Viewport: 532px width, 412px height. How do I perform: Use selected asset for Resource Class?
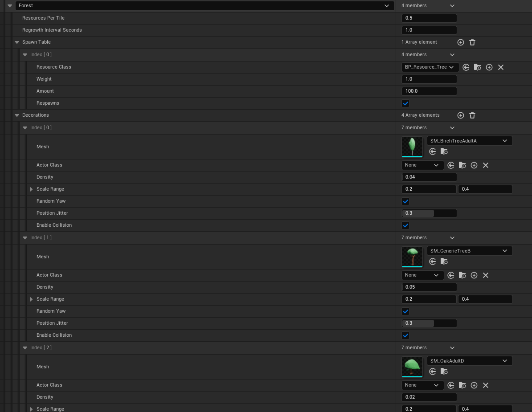[466, 67]
